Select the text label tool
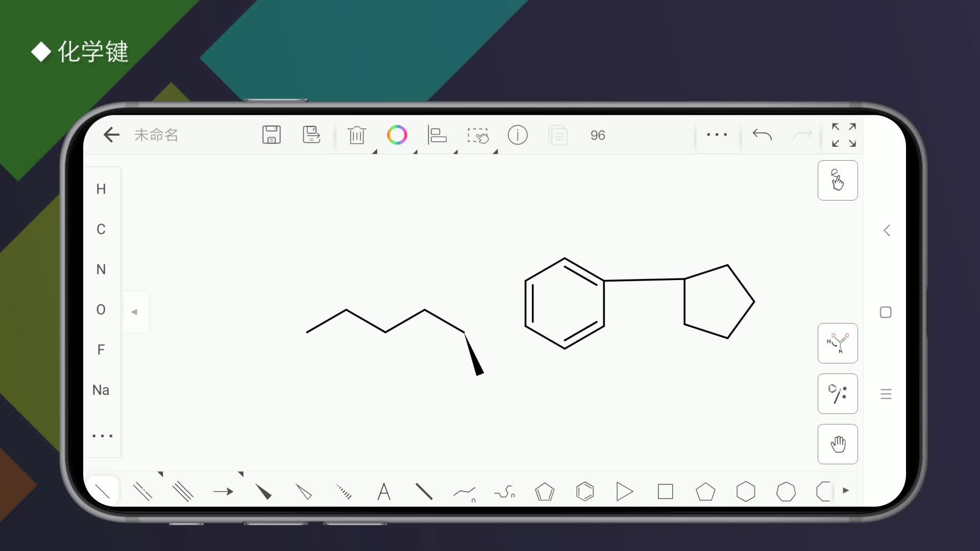 384,492
